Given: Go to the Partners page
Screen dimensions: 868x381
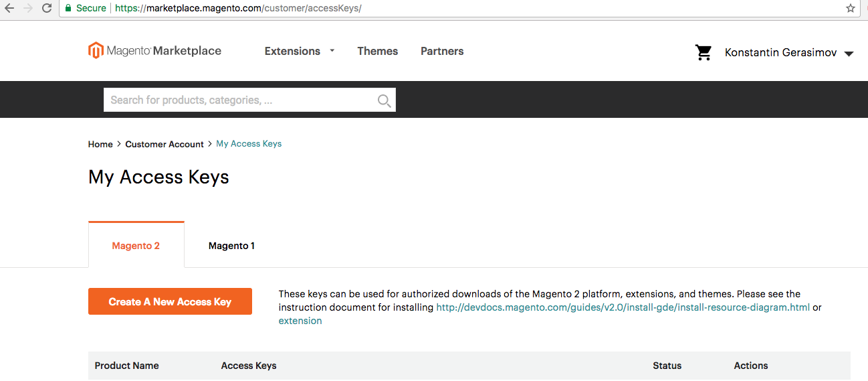Looking at the screenshot, I should [442, 51].
